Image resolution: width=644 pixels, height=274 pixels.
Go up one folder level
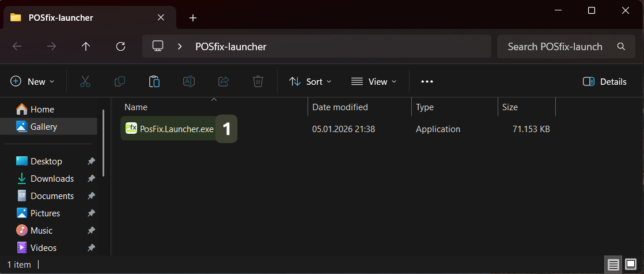click(86, 47)
